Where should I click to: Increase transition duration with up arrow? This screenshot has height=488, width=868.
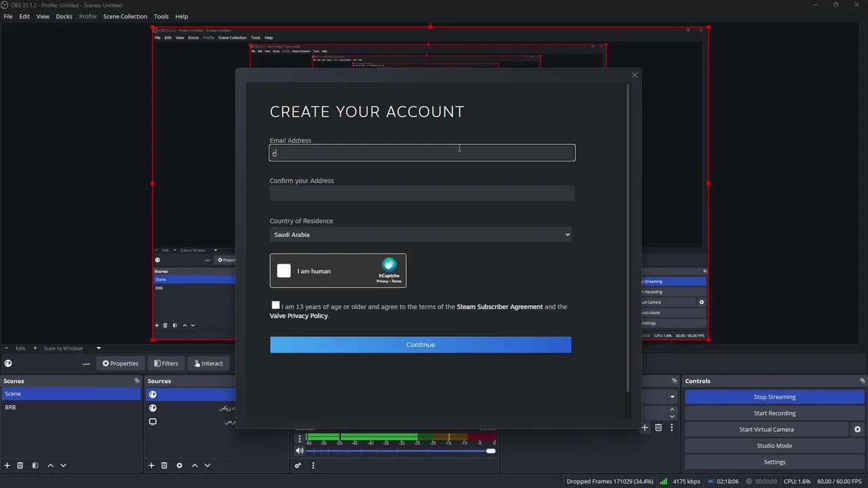point(672,409)
